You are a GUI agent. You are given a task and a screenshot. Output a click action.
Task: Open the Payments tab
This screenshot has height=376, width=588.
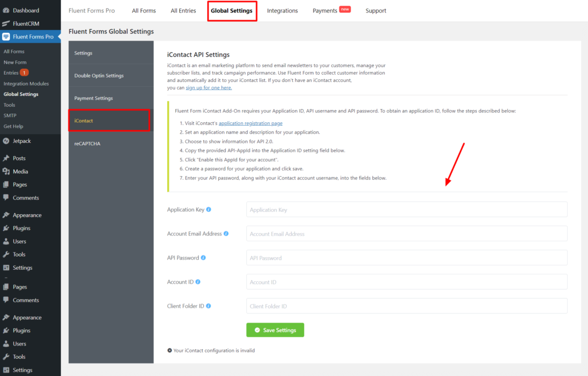tap(325, 10)
